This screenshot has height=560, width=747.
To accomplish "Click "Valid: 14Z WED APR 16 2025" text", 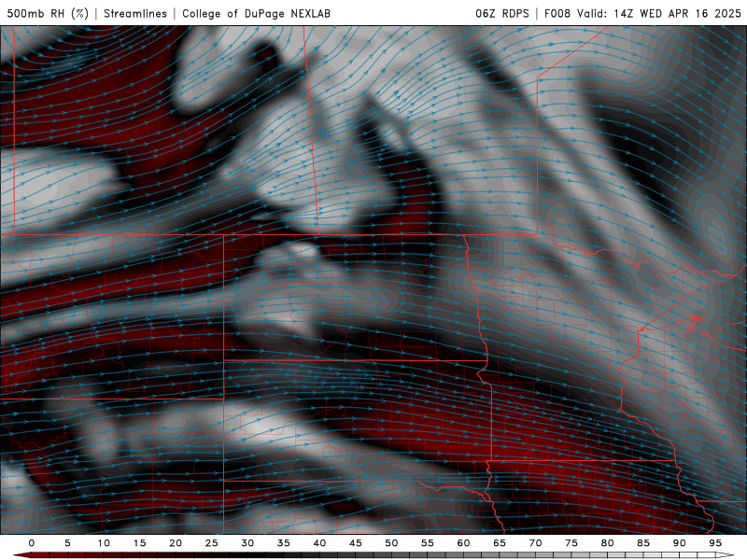I will [x=659, y=13].
